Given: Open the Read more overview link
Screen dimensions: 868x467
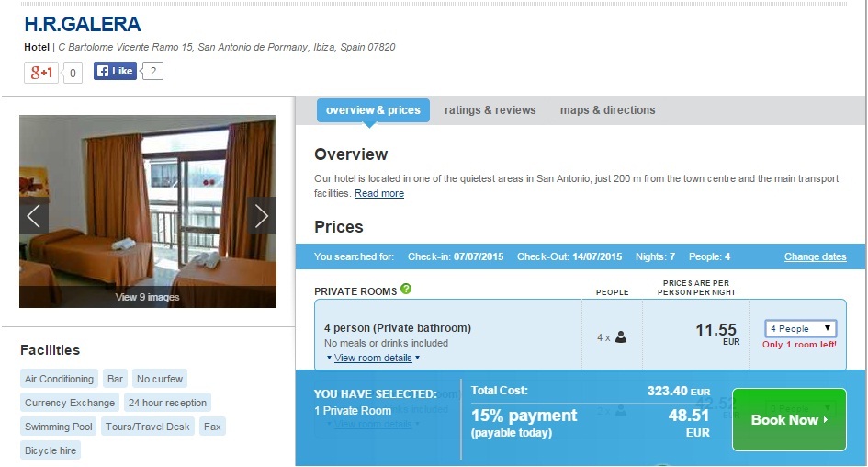Looking at the screenshot, I should point(378,194).
